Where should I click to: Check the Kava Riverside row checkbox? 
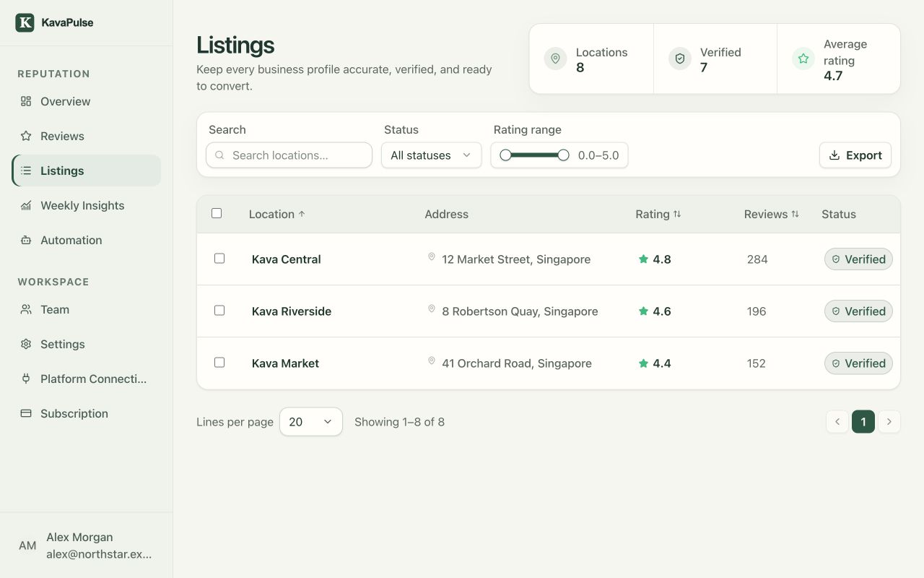[x=219, y=310]
